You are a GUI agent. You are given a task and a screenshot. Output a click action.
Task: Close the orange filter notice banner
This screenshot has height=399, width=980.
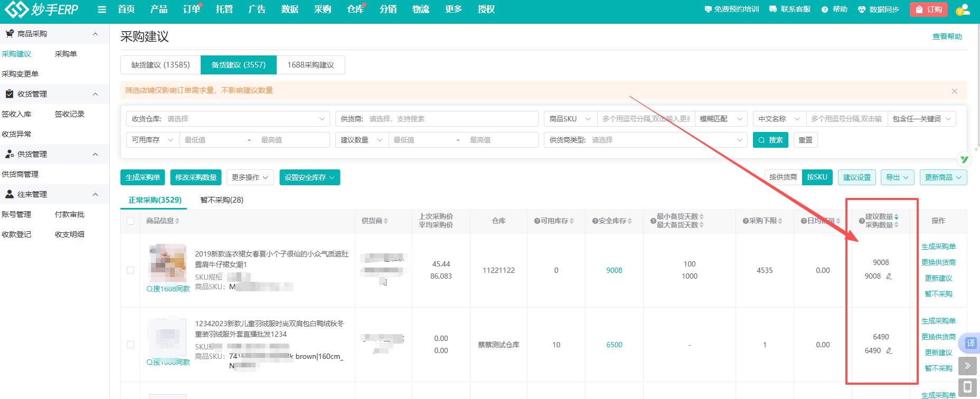click(954, 91)
